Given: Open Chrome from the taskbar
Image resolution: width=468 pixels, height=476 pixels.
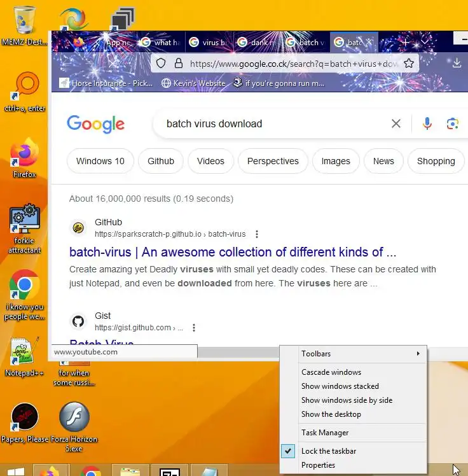Looking at the screenshot, I should tap(90, 470).
